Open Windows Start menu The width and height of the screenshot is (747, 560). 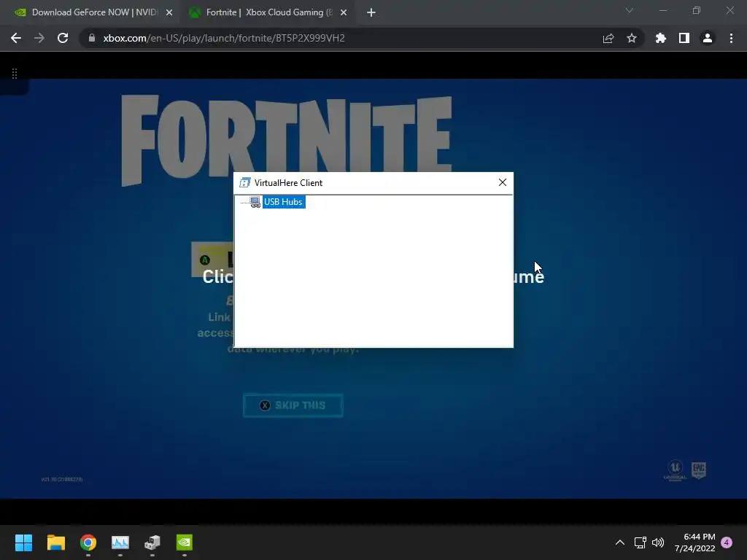point(23,542)
